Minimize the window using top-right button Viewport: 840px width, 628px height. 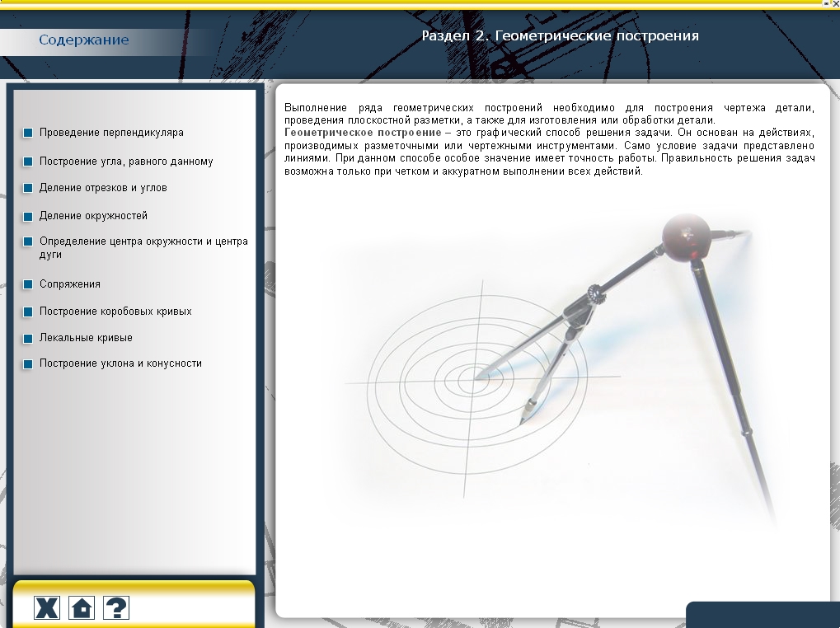pos(824,4)
